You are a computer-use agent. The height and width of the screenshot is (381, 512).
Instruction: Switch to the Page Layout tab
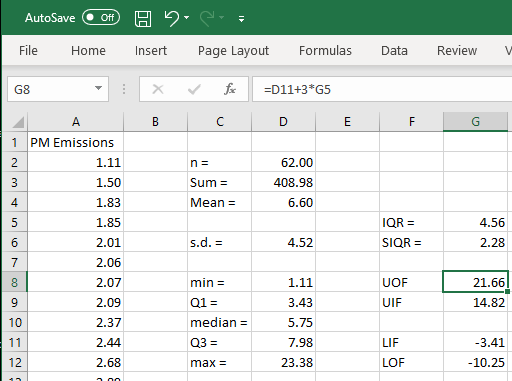(x=233, y=51)
